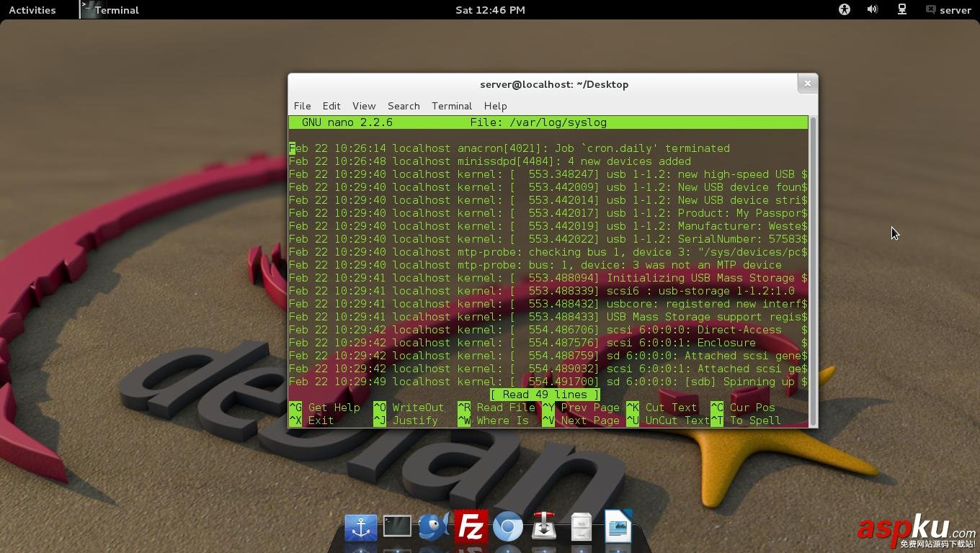Image resolution: width=980 pixels, height=553 pixels.
Task: Open the server user menu
Action: (x=949, y=9)
